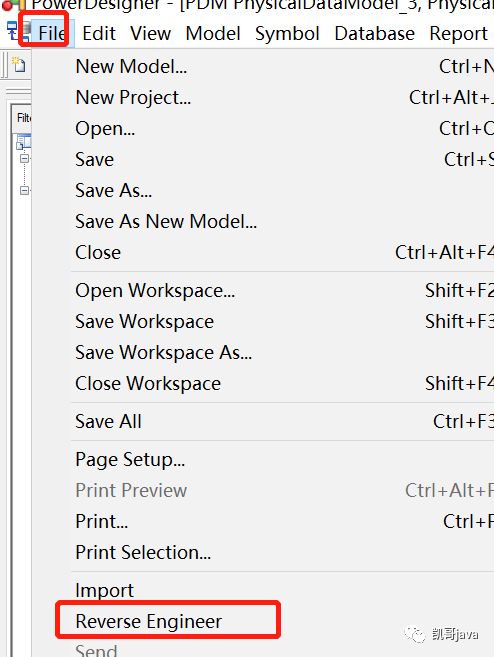This screenshot has width=494, height=657.
Task: Click the New Model toolbar icon
Action: pyautogui.click(x=19, y=65)
